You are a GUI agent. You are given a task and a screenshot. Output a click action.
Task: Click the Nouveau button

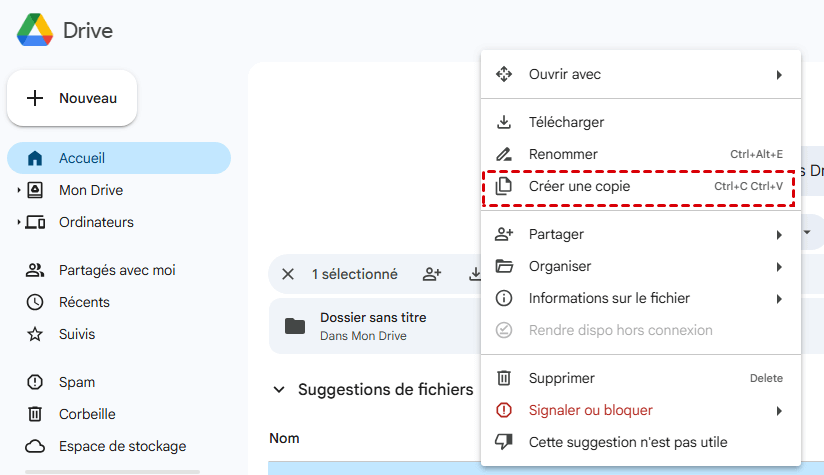point(72,98)
